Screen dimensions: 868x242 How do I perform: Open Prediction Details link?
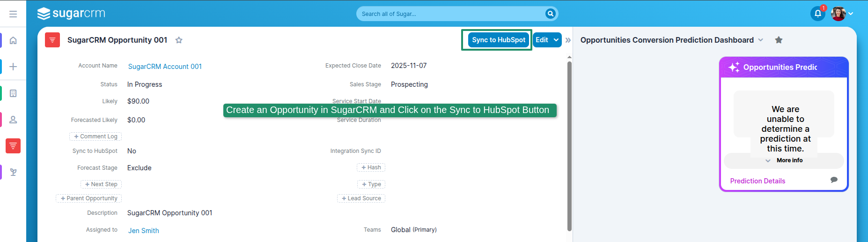pyautogui.click(x=758, y=181)
